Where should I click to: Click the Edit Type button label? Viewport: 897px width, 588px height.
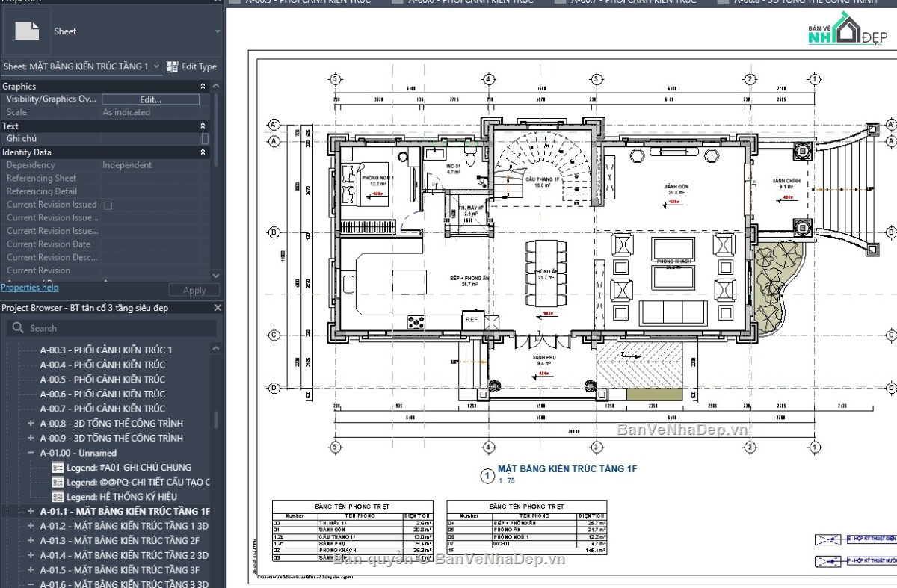coord(199,66)
